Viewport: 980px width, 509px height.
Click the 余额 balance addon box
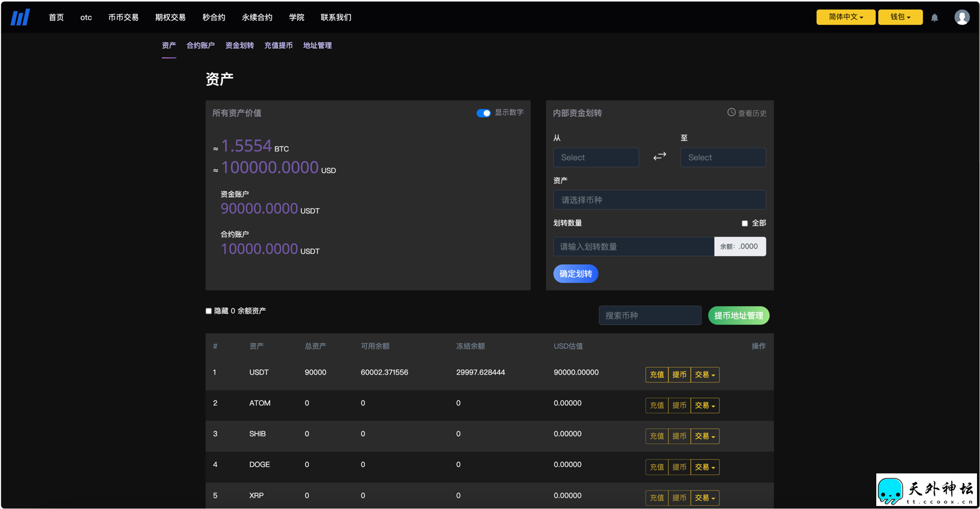pyautogui.click(x=740, y=247)
